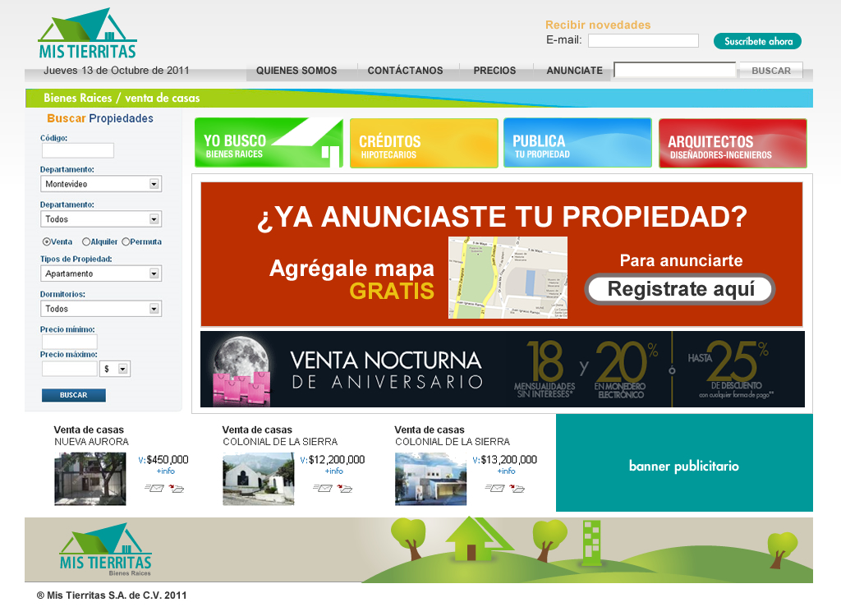Click the Suscríbete ahora button
This screenshot has width=841, height=616.
click(x=757, y=41)
